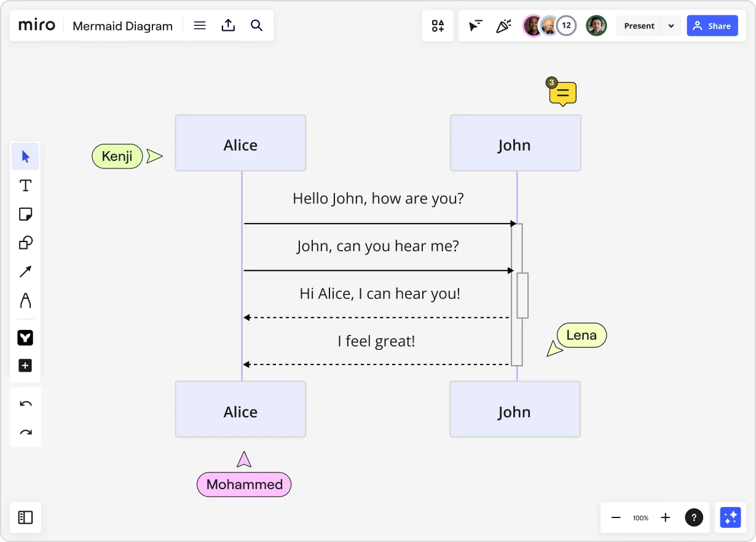The image size is (756, 542).
Task: Open the Miro home via the miro logo
Action: coord(36,25)
